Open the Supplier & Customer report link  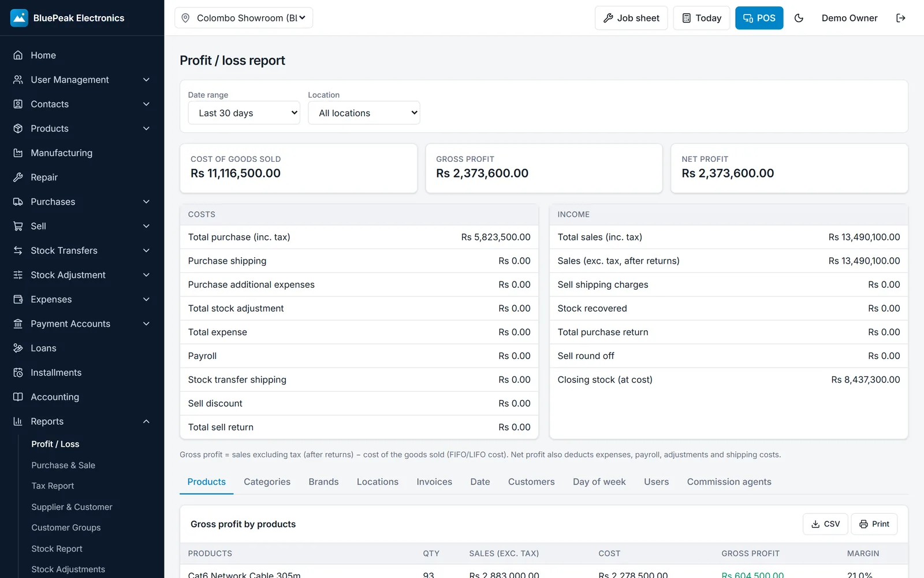[x=72, y=507]
